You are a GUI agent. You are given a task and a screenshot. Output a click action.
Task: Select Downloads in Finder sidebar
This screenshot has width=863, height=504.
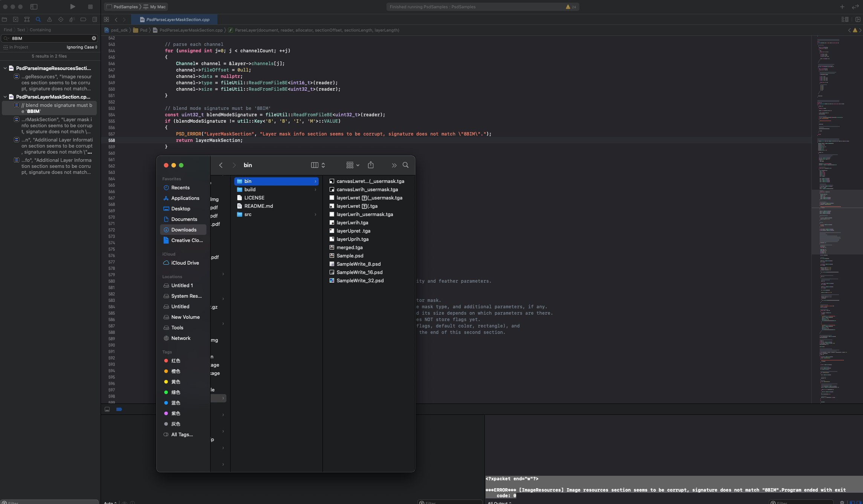pos(183,230)
